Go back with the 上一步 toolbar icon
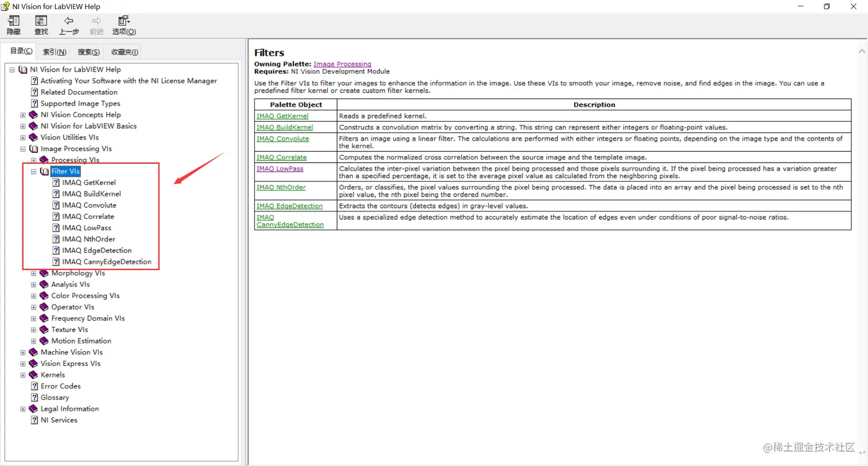The width and height of the screenshot is (868, 466). pos(69,21)
